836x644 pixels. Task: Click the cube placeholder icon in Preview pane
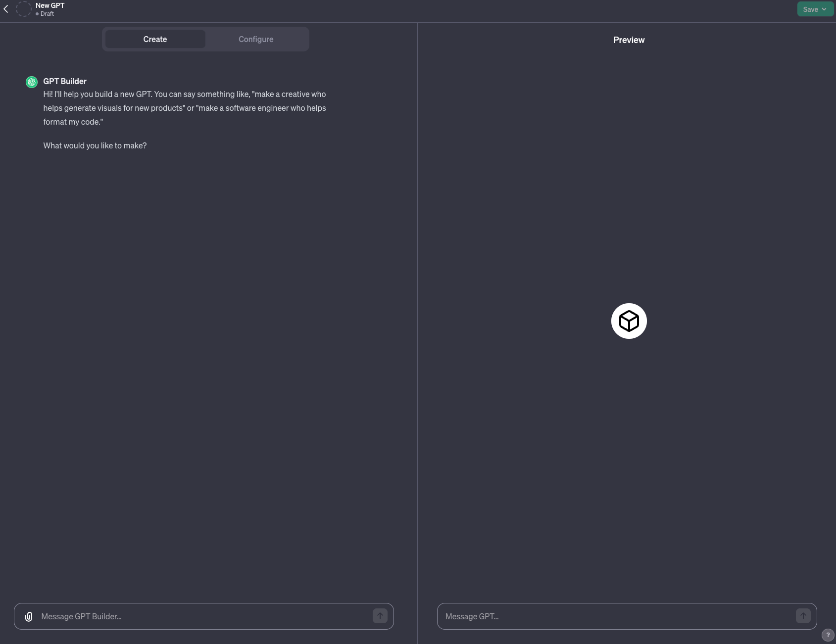click(x=629, y=321)
